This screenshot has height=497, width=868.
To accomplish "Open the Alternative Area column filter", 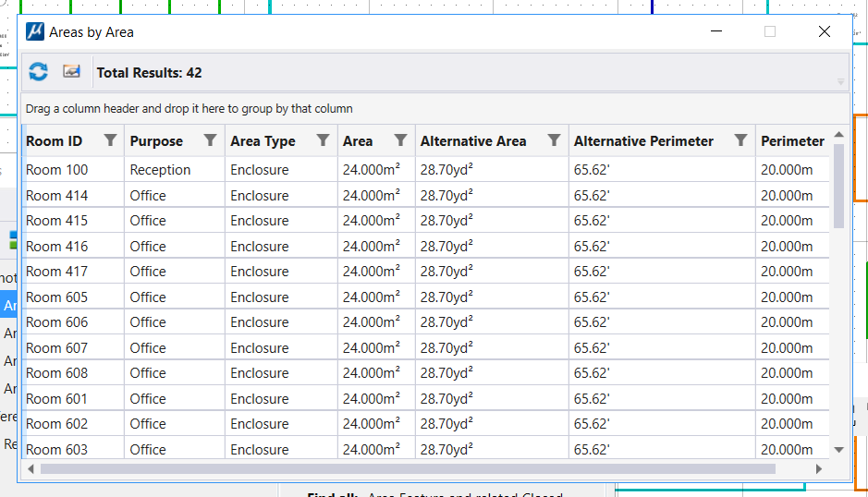I will pyautogui.click(x=554, y=140).
